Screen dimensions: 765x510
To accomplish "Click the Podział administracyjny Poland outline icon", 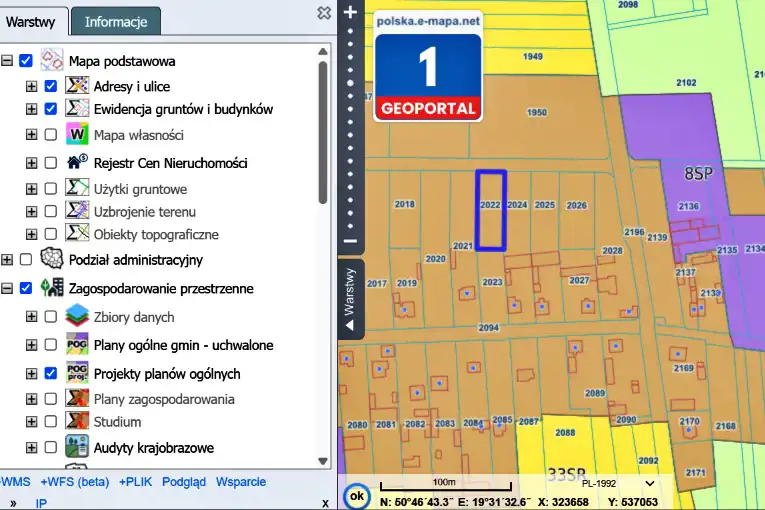I will click(52, 259).
